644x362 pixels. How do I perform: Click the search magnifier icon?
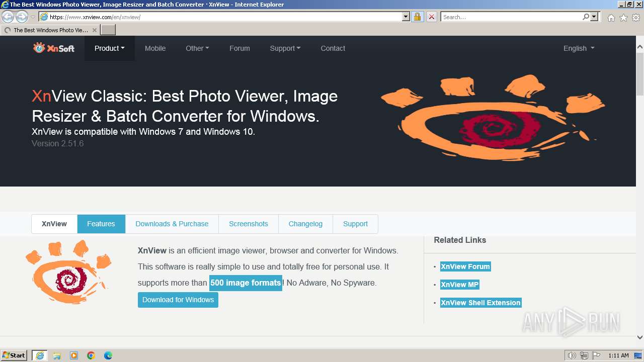[x=586, y=17]
